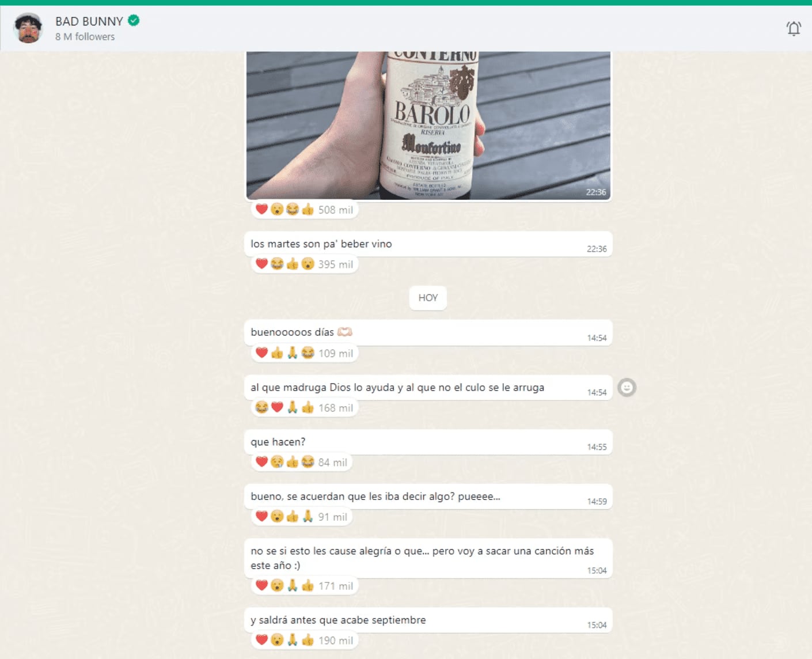Image resolution: width=812 pixels, height=659 pixels.
Task: Open the 84 mil reactions under 'que hacen?'
Action: point(332,462)
